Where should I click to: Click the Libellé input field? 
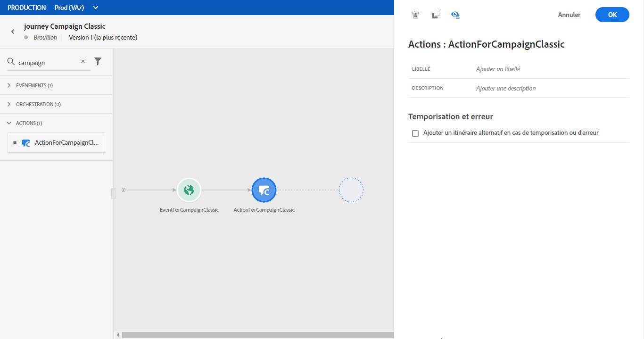pyautogui.click(x=552, y=69)
